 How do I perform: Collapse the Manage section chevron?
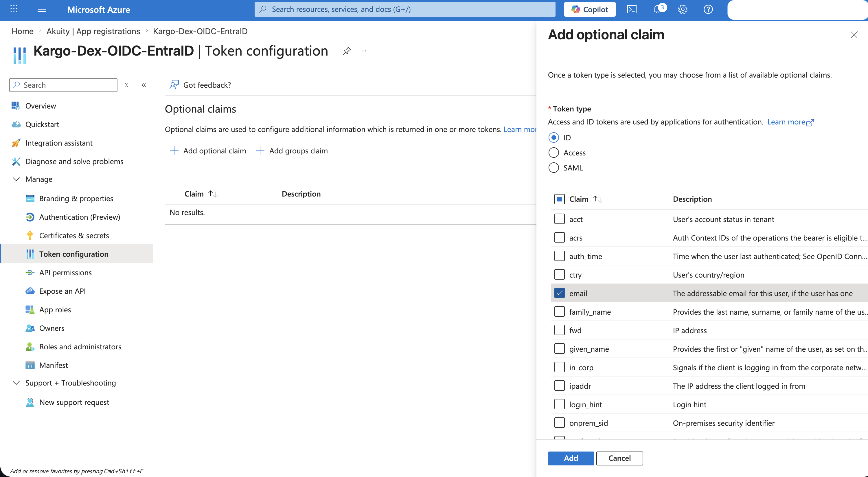pos(16,179)
